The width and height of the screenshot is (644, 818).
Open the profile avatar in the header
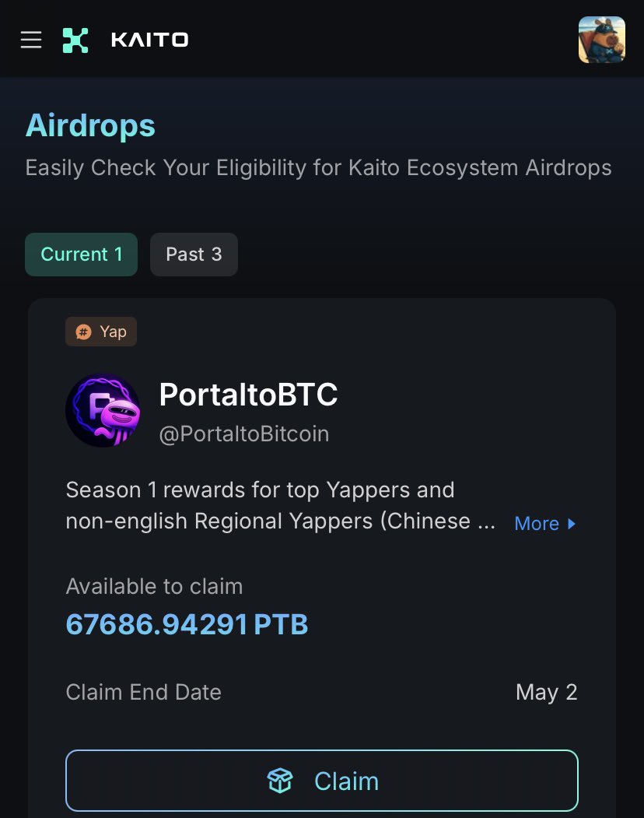pyautogui.click(x=602, y=40)
